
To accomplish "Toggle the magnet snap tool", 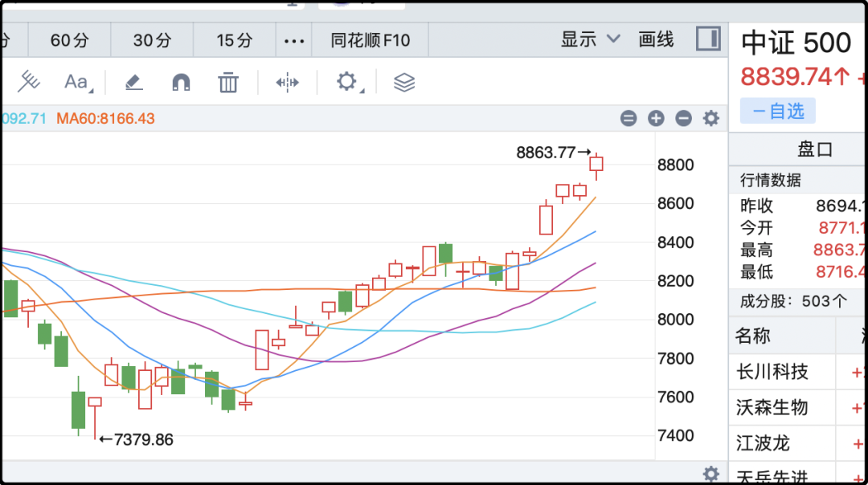I will point(181,83).
